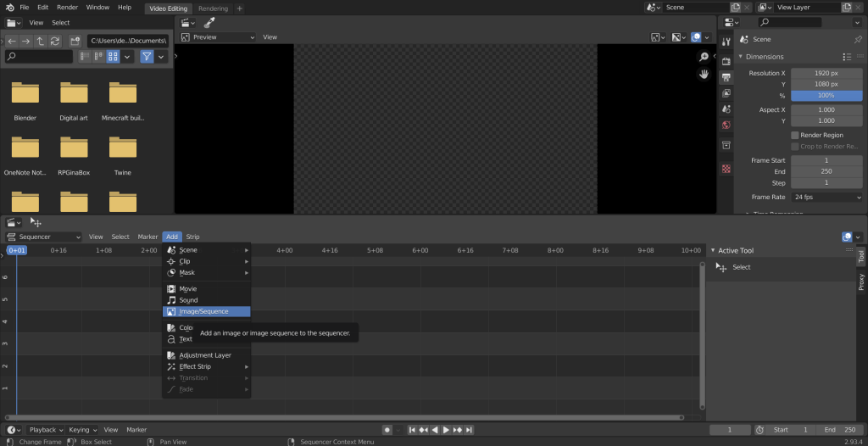Open the Output properties tab
This screenshot has width=868, height=446.
pyautogui.click(x=726, y=77)
